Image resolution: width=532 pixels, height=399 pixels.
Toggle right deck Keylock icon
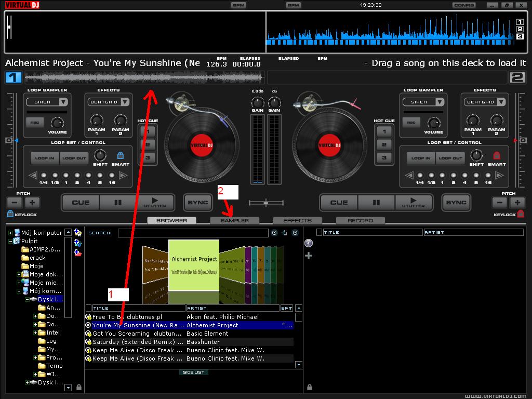tap(521, 214)
